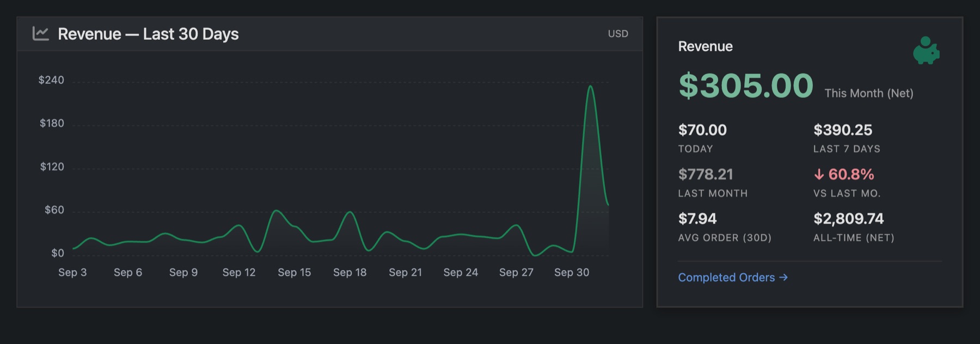Click the $2,809.74 all-time net value
980x344 pixels.
(x=849, y=219)
